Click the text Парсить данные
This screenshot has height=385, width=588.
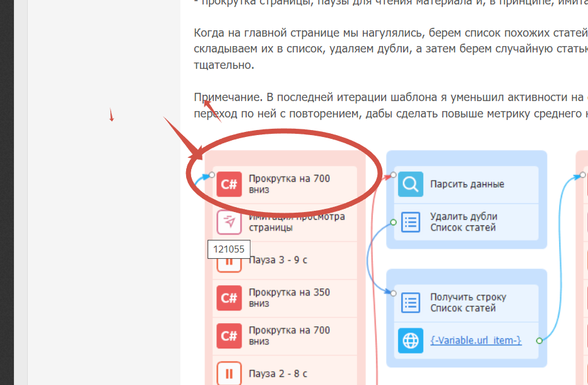click(x=467, y=184)
